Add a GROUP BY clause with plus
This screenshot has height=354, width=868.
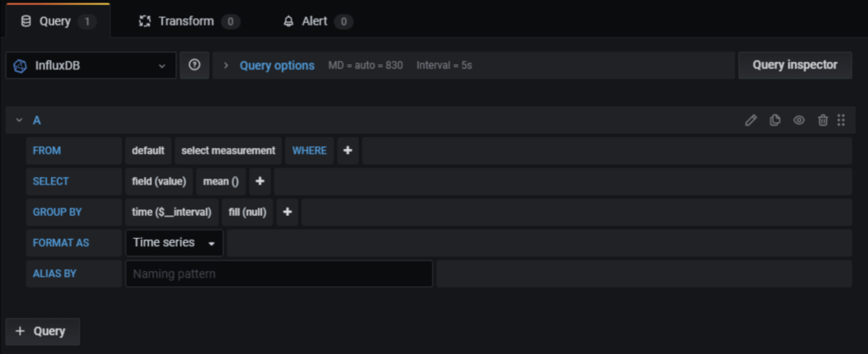(287, 212)
